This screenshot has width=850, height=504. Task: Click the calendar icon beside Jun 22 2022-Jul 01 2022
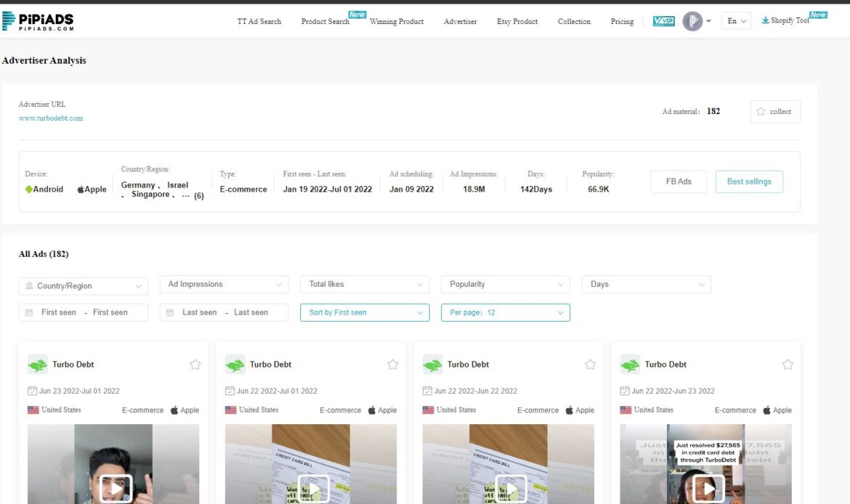[x=230, y=391]
